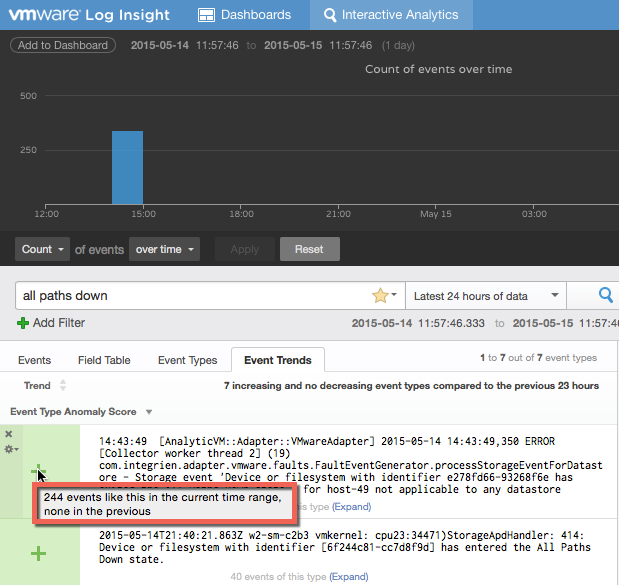Click the May 15 label on the chart axis
This screenshot has height=585, width=619.
click(x=436, y=214)
